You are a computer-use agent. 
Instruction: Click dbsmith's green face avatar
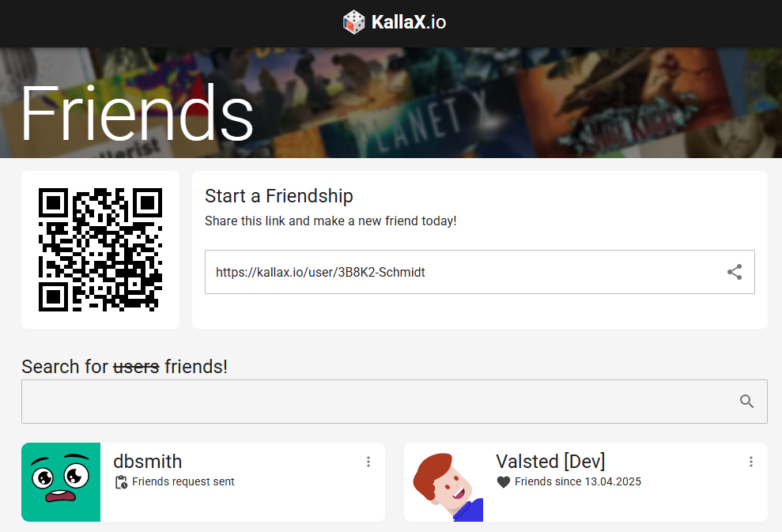[61, 482]
